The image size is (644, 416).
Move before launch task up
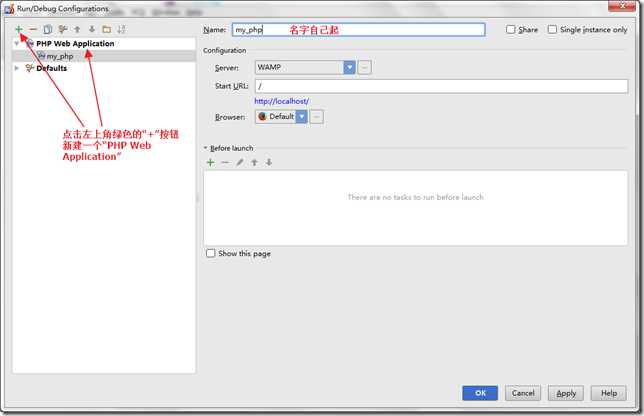254,162
